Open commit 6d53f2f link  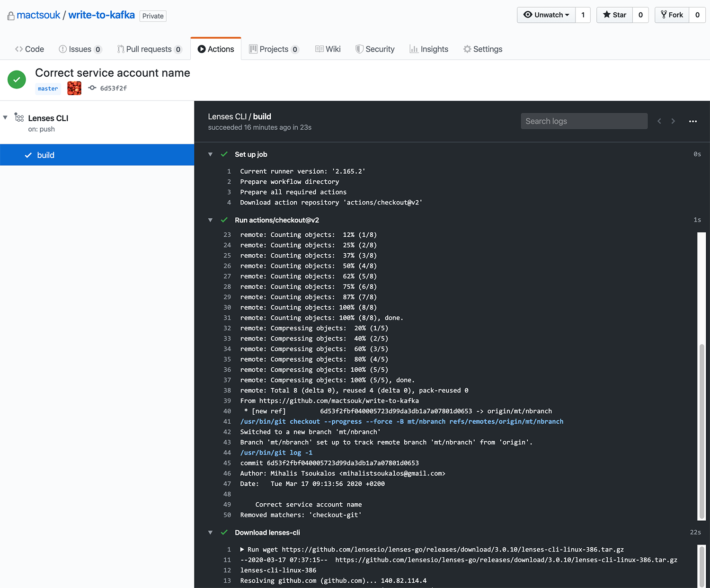114,88
